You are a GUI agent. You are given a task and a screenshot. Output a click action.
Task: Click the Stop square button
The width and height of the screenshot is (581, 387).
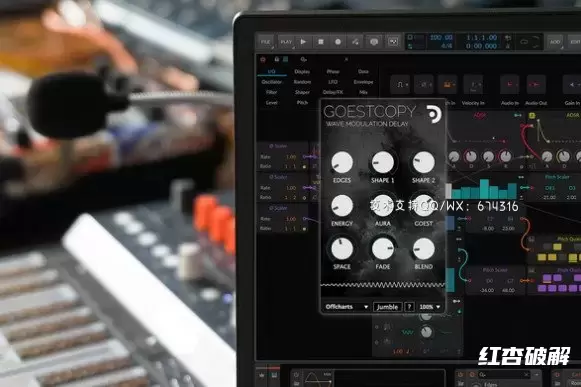point(321,42)
